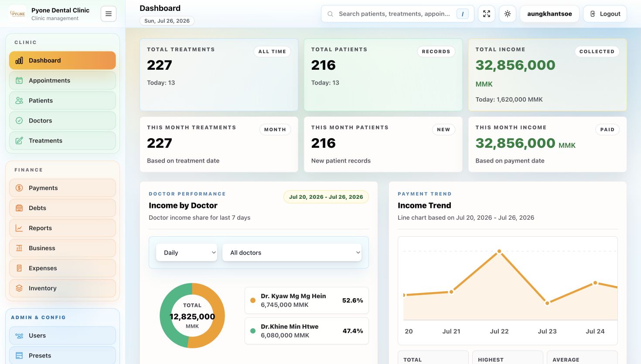
Task: Open the Presets config page
Action: pyautogui.click(x=62, y=355)
